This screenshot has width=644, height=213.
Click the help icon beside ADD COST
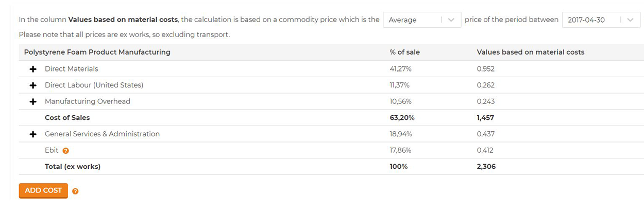click(x=75, y=191)
